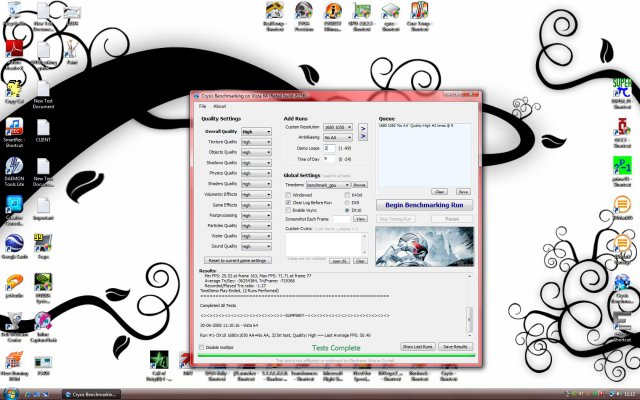The image size is (640, 400).
Task: Save the Queue with Save button
Action: pyautogui.click(x=463, y=192)
